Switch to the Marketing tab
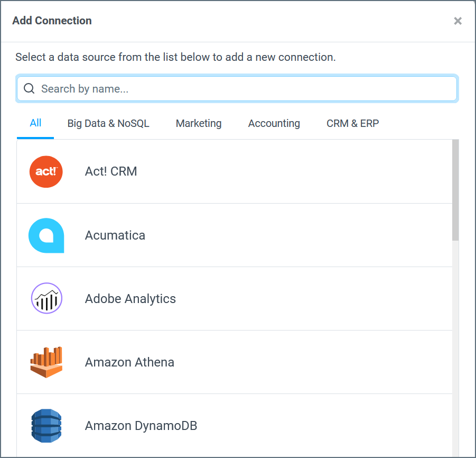476x458 pixels. click(199, 123)
